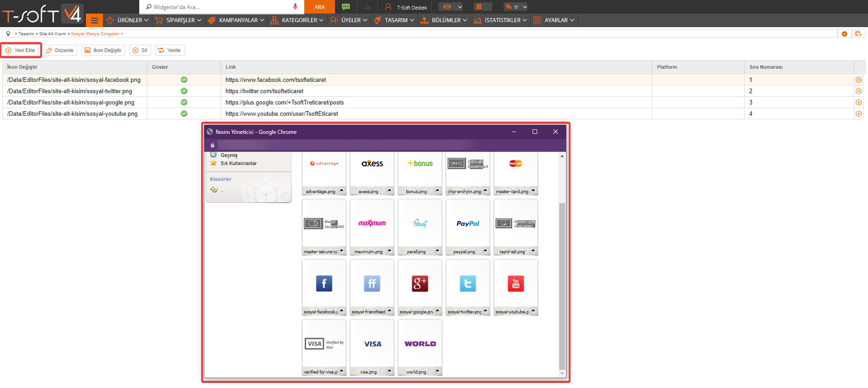Open the orange hamburger menu
The image size is (868, 388).
pos(94,20)
